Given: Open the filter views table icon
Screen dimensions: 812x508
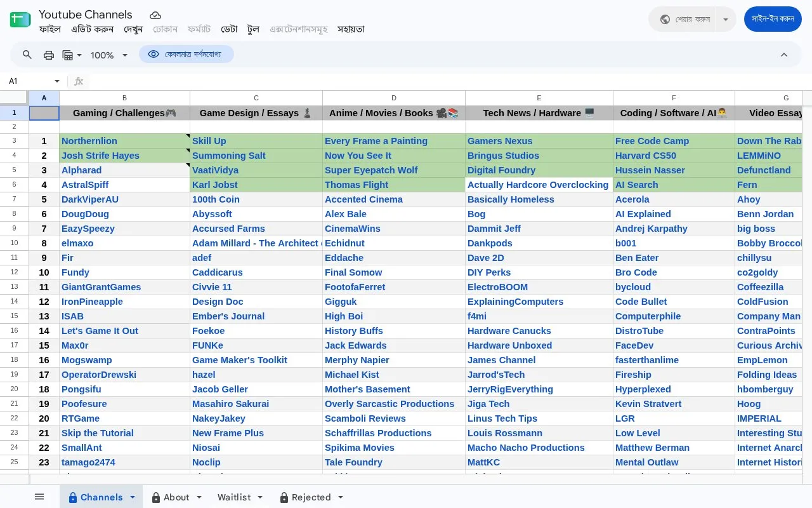Looking at the screenshot, I should (x=68, y=55).
